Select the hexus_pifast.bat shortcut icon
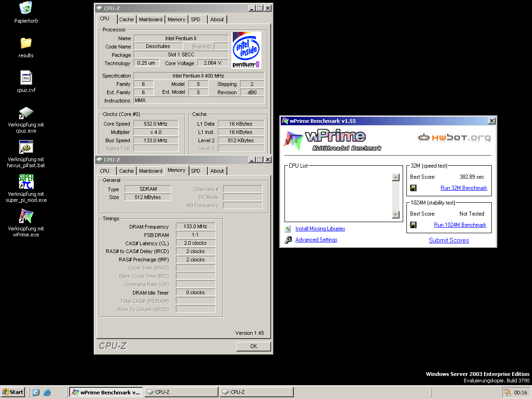Viewport: 532px width, 399px height. pyautogui.click(x=26, y=147)
